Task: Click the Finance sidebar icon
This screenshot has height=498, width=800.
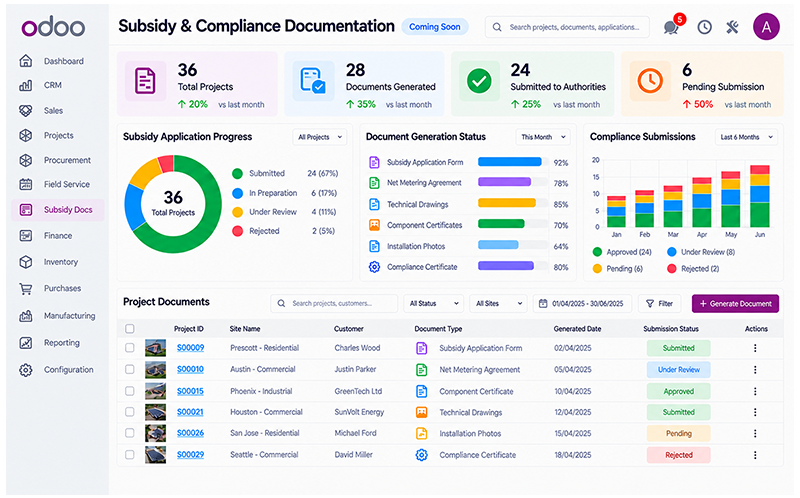Action: point(26,236)
